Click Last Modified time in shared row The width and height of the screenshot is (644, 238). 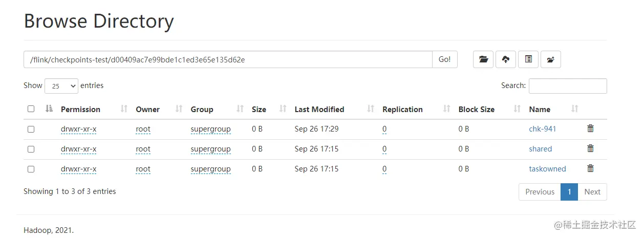click(316, 149)
